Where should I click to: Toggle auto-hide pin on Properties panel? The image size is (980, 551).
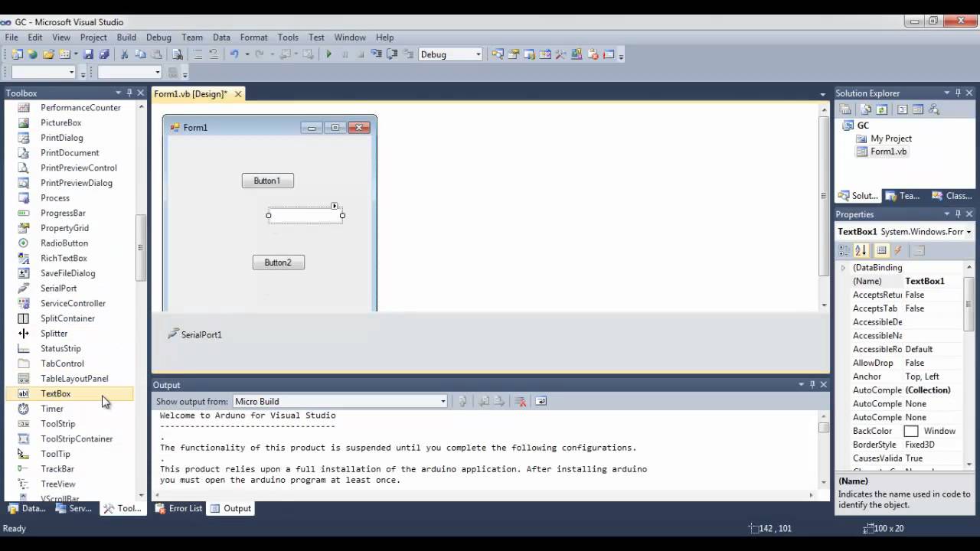(958, 214)
